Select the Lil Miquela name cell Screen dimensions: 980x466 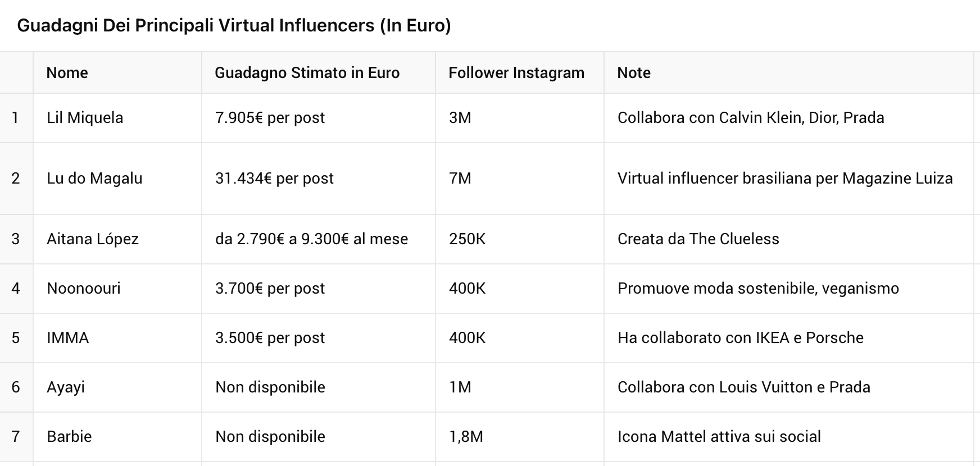click(x=85, y=118)
